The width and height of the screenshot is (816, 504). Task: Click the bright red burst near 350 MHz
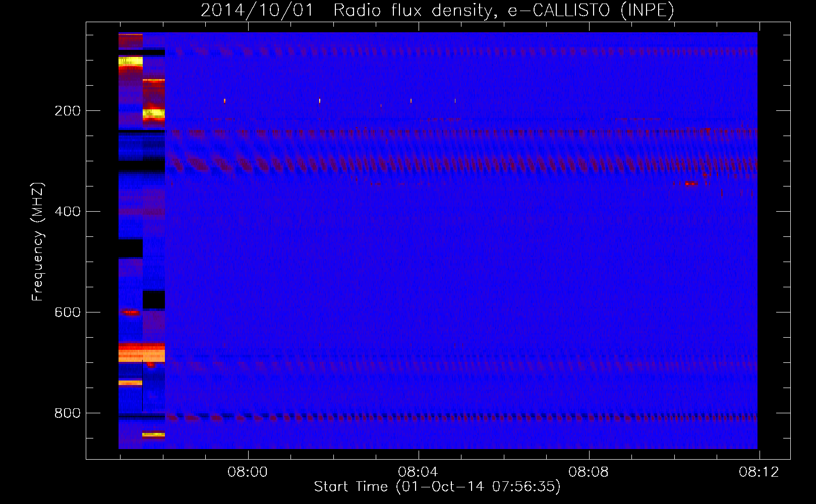691,184
